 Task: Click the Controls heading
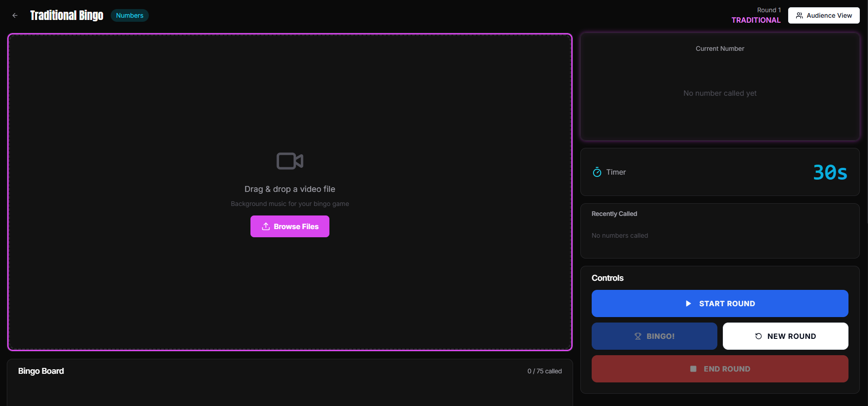608,278
